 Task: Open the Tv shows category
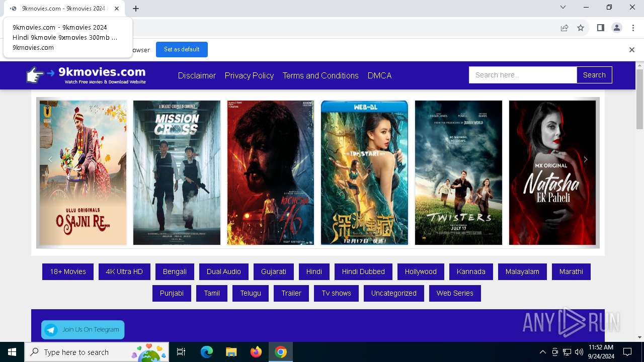coord(337,293)
